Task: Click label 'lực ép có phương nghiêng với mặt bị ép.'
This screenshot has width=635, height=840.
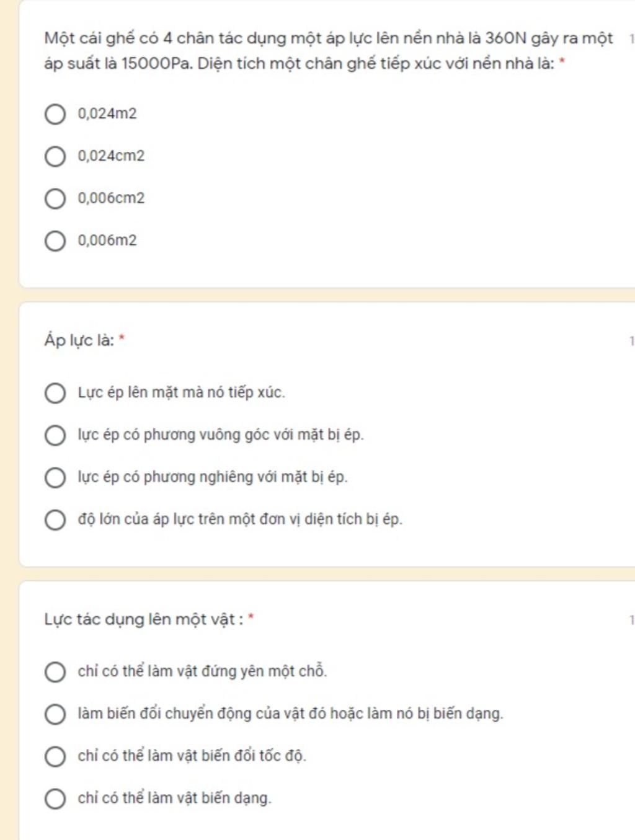Action: (x=213, y=477)
